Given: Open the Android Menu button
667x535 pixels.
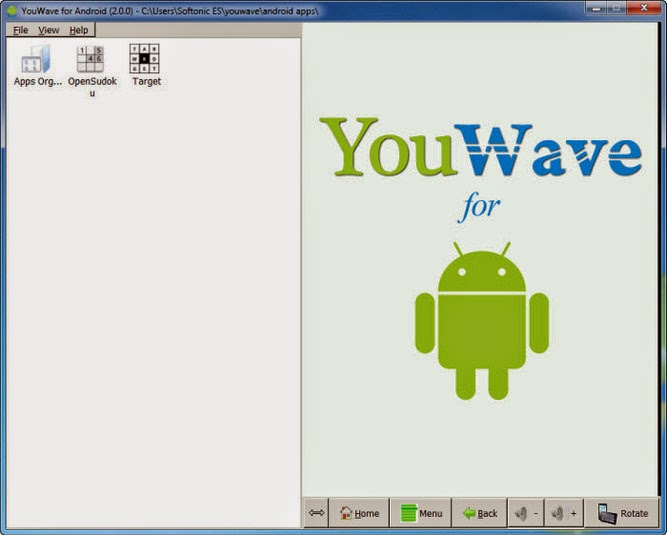Looking at the screenshot, I should click(x=421, y=513).
